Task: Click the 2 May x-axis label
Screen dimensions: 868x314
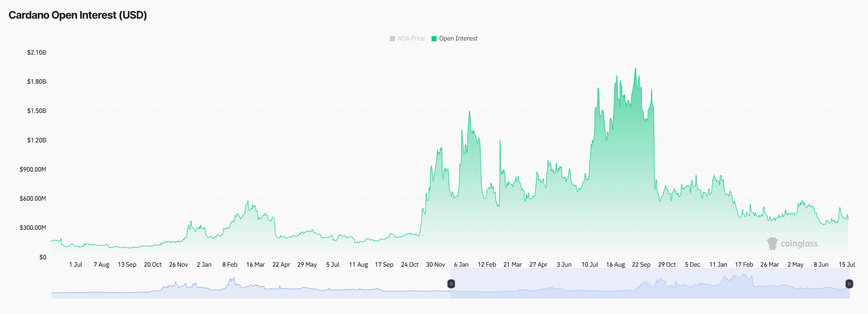Action: [x=795, y=265]
